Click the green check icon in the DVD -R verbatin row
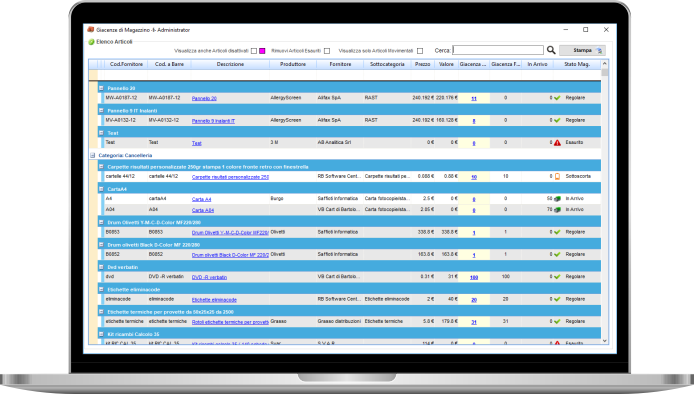Viewport: 694px width, 394px height. pos(557,277)
